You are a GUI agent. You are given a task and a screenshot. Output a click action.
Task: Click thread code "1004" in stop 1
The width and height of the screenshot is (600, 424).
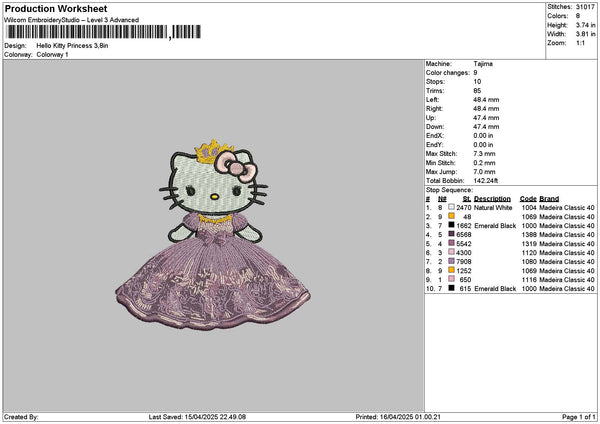[529, 208]
